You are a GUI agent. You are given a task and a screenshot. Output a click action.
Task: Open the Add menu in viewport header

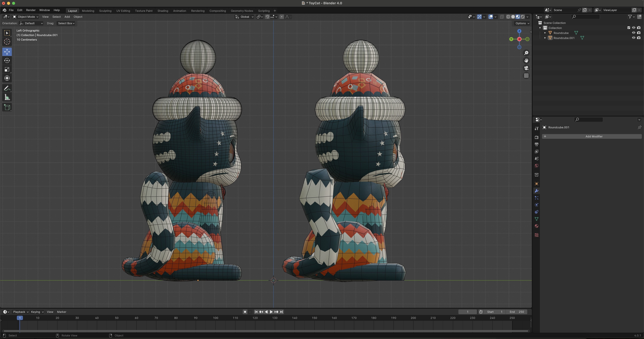pyautogui.click(x=67, y=17)
